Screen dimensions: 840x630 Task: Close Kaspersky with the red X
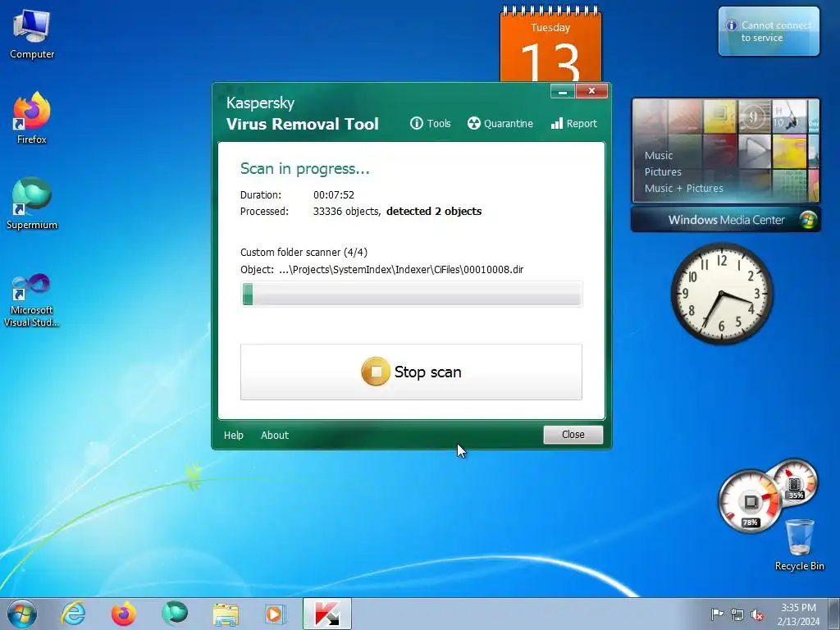pyautogui.click(x=591, y=91)
